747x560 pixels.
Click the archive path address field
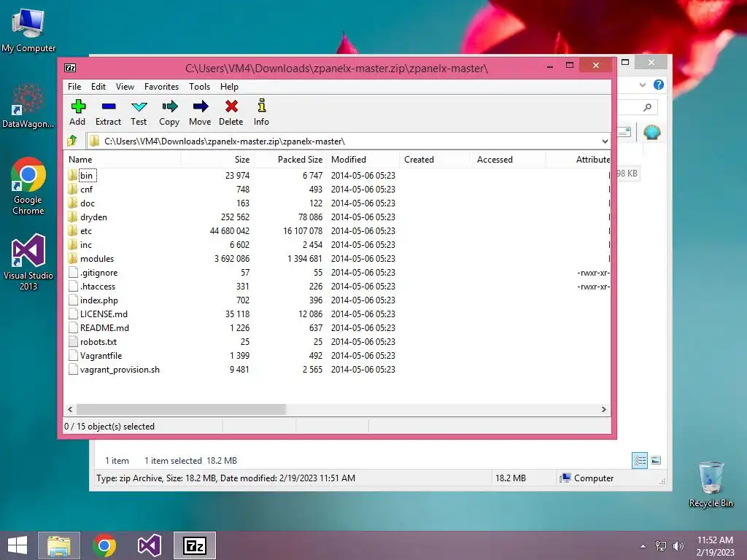pyautogui.click(x=348, y=141)
